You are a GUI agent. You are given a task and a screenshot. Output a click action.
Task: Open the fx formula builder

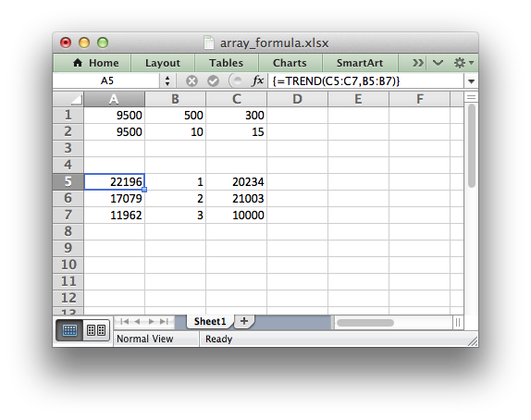[x=258, y=80]
